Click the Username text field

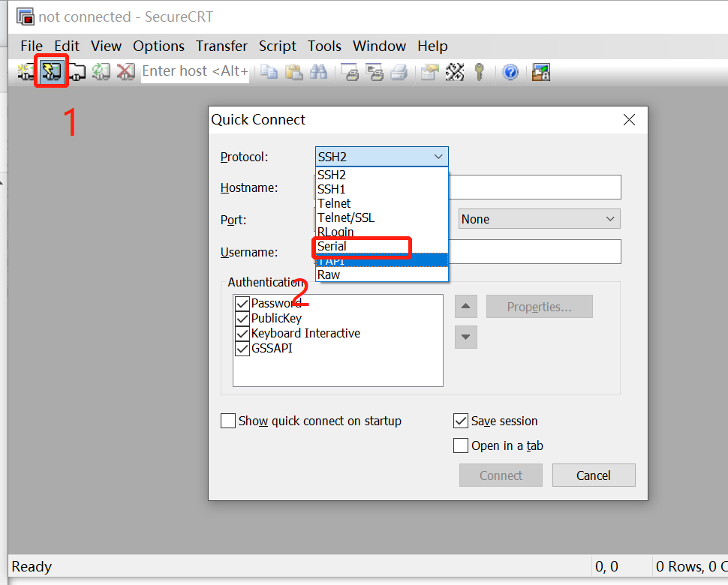(534, 251)
